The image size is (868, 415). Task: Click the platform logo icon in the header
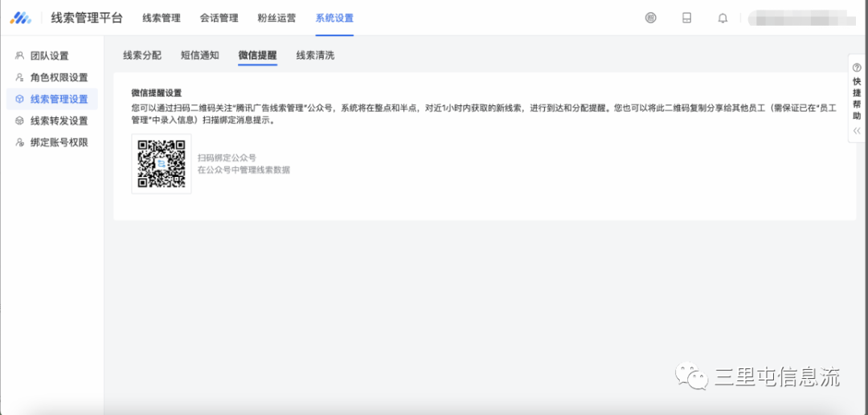[20, 18]
